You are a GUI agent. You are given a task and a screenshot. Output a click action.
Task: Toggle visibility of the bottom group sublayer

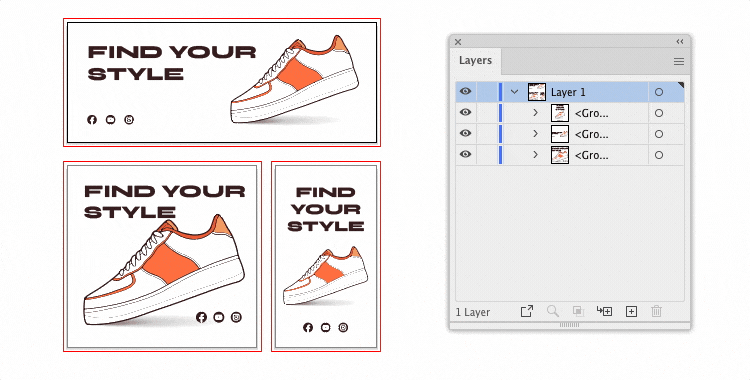pyautogui.click(x=465, y=155)
